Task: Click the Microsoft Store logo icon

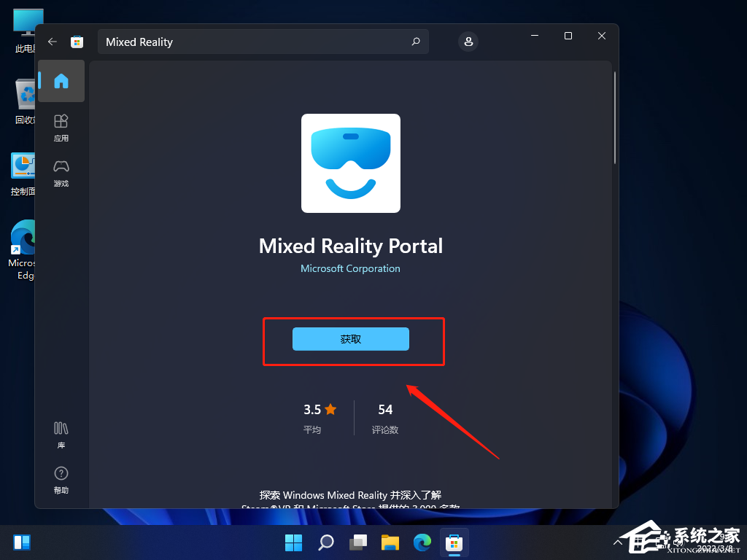Action: click(77, 42)
